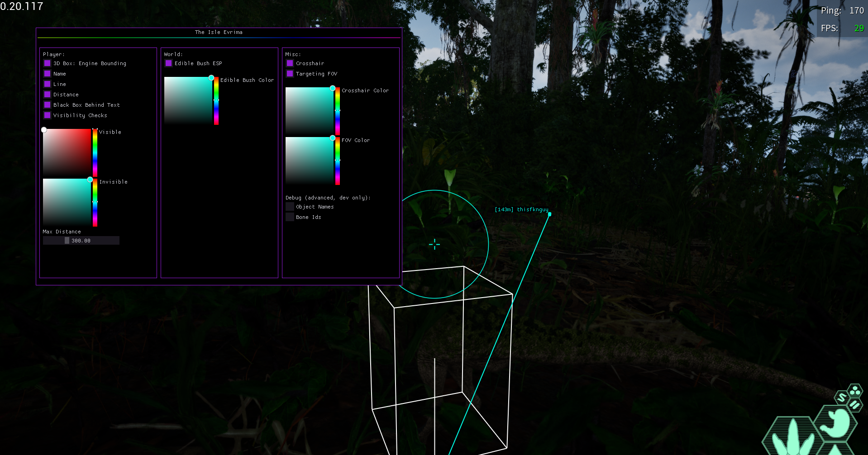The height and width of the screenshot is (455, 868).
Task: Click the Crosshair Color label
Action: pyautogui.click(x=365, y=90)
